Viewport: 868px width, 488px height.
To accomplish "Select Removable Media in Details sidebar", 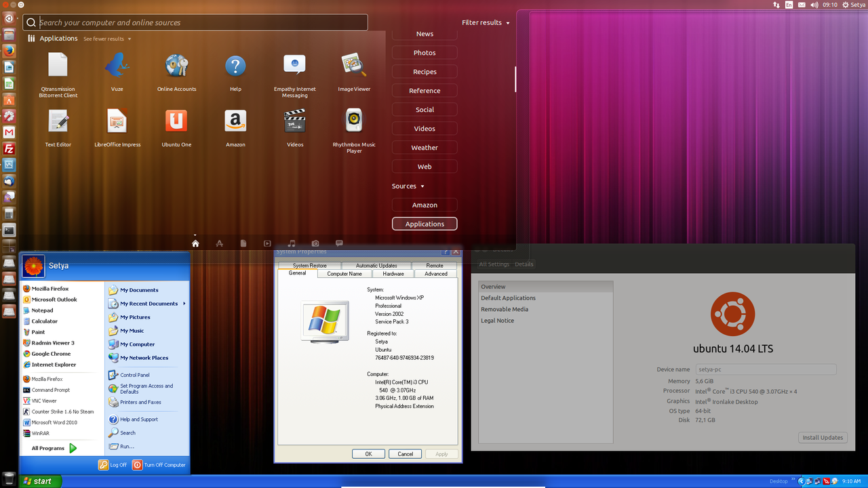I will click(546, 309).
